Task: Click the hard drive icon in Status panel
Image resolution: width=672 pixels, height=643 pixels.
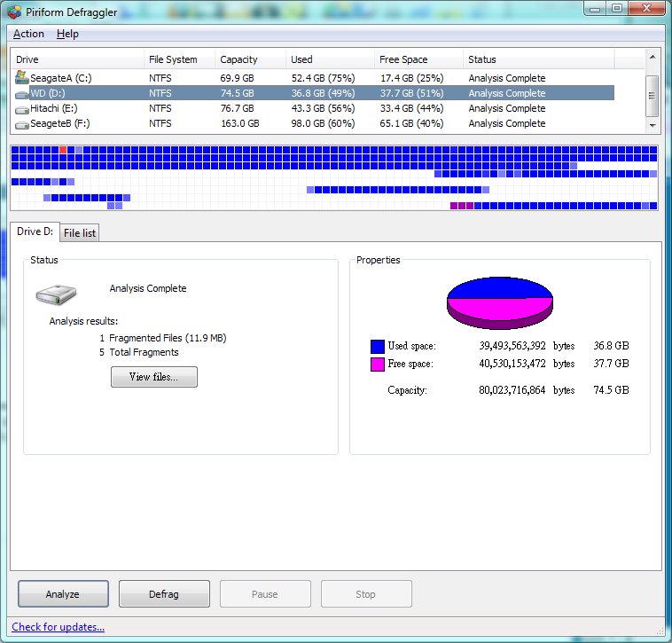Action: [x=56, y=294]
